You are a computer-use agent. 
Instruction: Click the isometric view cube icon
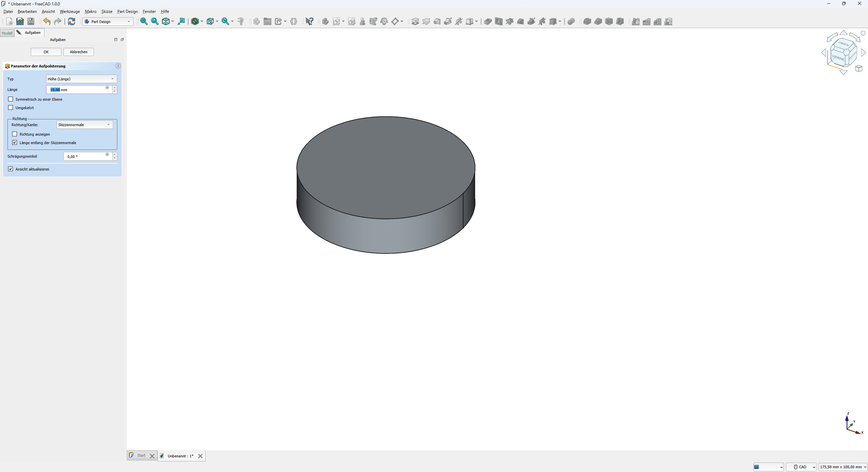pos(165,22)
